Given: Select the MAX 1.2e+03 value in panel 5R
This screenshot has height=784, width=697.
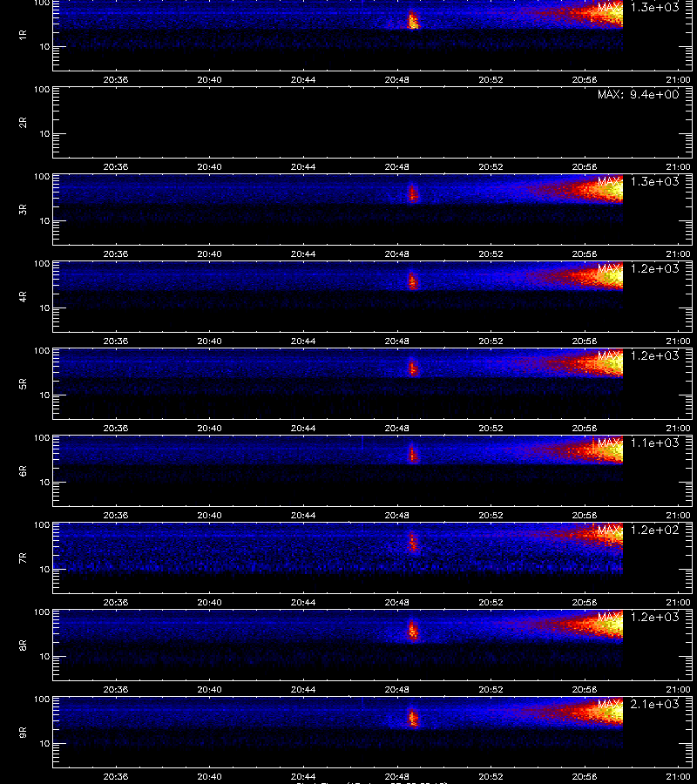Looking at the screenshot, I should click(638, 355).
